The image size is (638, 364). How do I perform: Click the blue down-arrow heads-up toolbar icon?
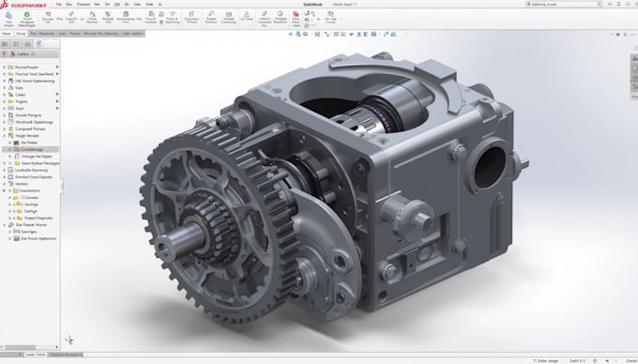(352, 34)
